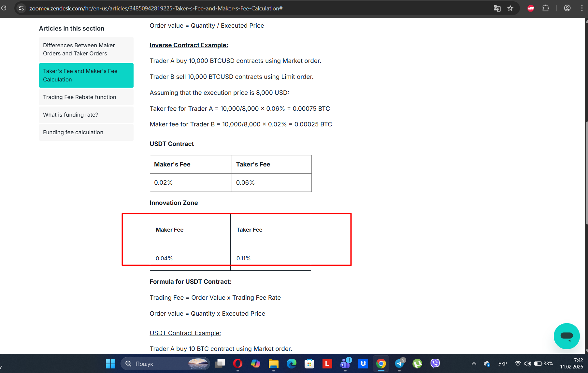Open File Explorer from the taskbar
Image resolution: width=588 pixels, height=373 pixels.
274,364
